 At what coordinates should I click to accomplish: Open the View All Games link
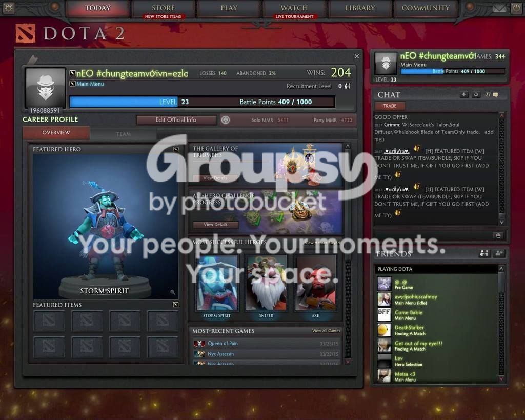click(x=326, y=331)
